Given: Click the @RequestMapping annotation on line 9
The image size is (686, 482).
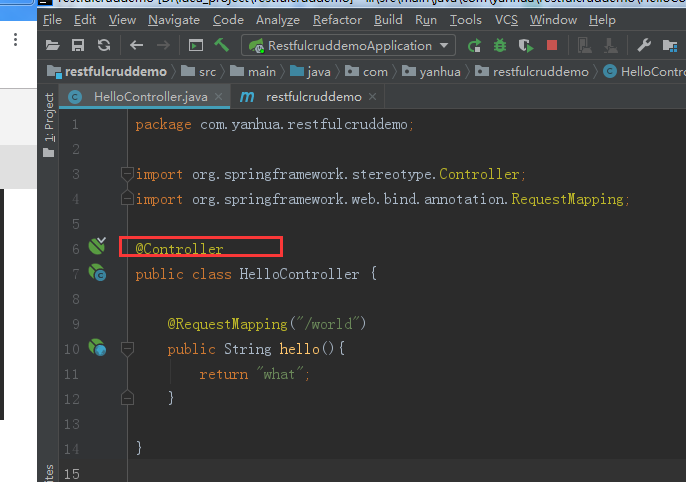Looking at the screenshot, I should click(x=228, y=324).
